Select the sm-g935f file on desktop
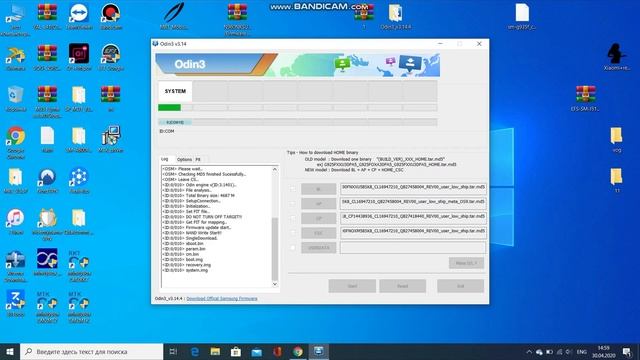Viewport: 640px width, 360px height. pyautogui.click(x=522, y=16)
